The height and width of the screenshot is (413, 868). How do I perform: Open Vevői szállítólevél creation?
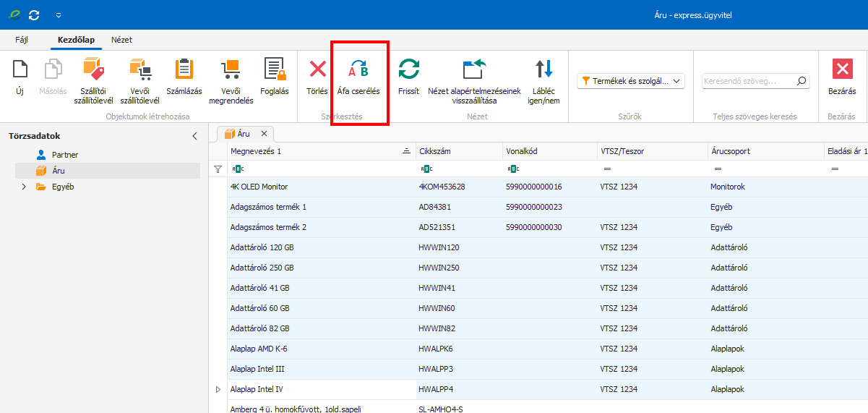click(x=139, y=80)
